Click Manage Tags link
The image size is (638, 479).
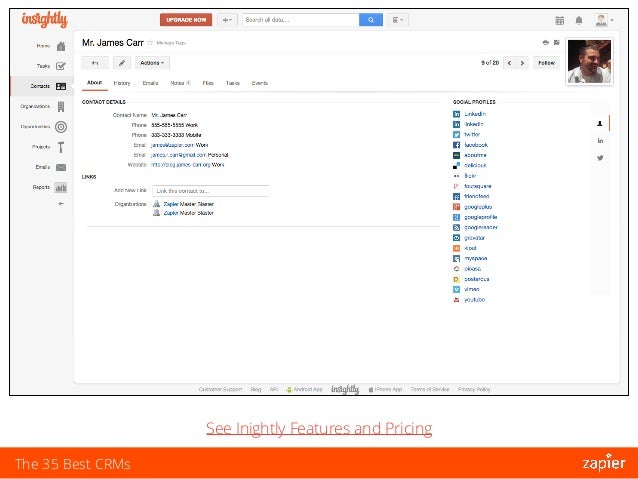point(171,43)
